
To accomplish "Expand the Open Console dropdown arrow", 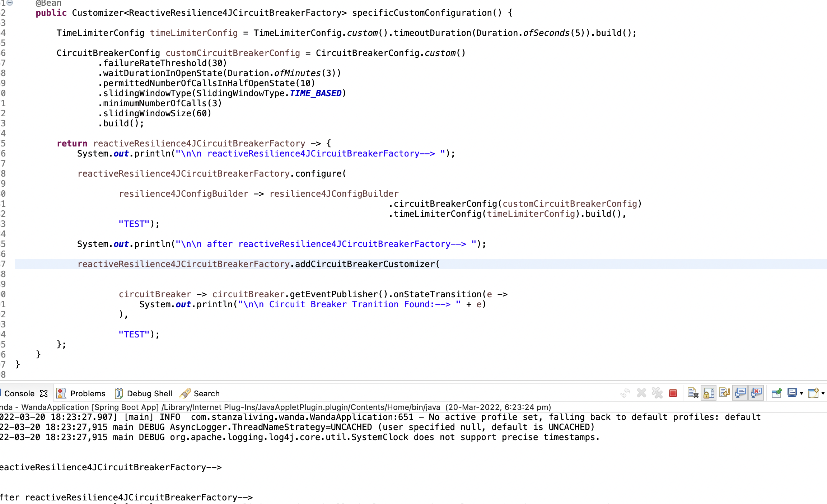I will tap(823, 393).
